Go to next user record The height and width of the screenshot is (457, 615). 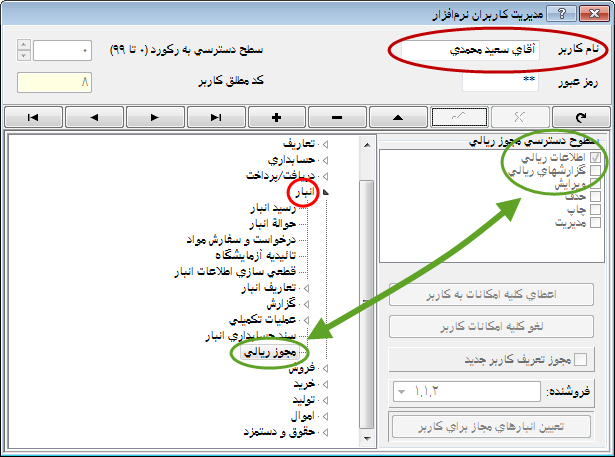point(155,117)
